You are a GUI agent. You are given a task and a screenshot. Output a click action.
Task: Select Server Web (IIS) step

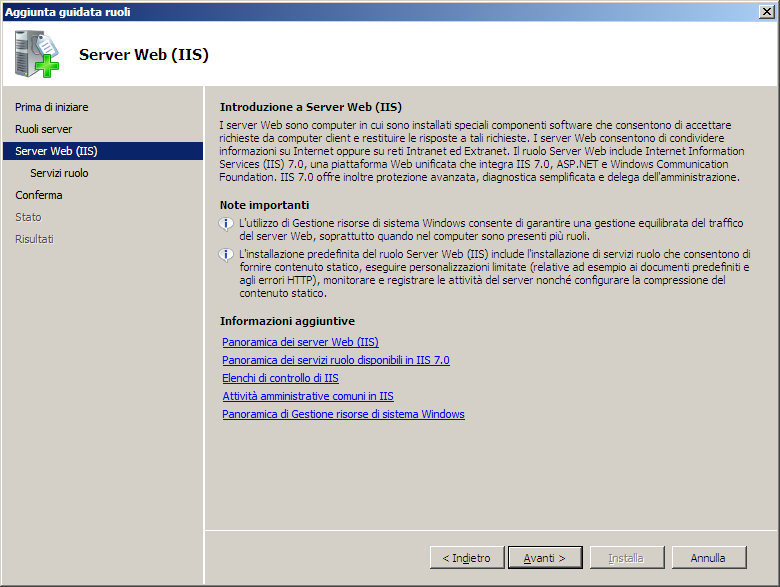(103, 151)
